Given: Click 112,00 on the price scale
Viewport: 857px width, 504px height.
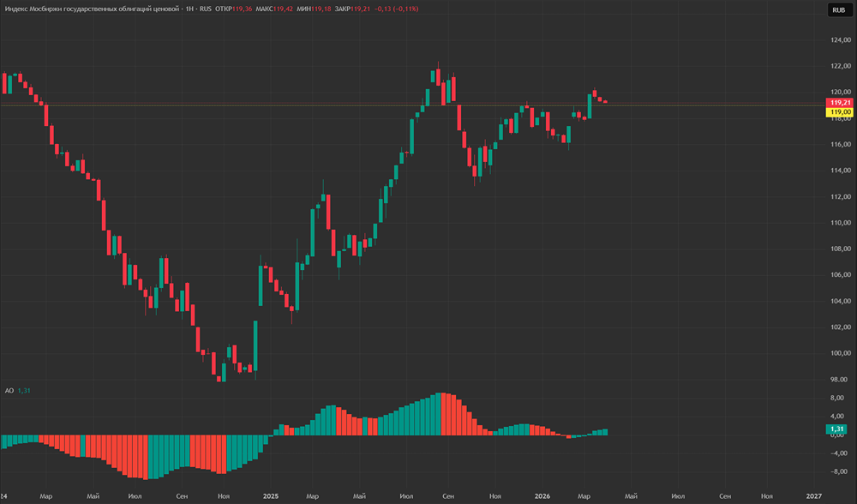Looking at the screenshot, I should pyautogui.click(x=841, y=197).
